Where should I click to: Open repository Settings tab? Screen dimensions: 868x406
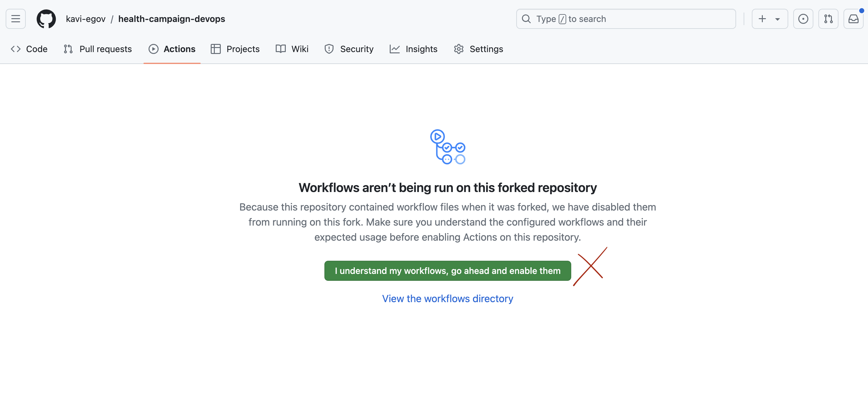(478, 49)
